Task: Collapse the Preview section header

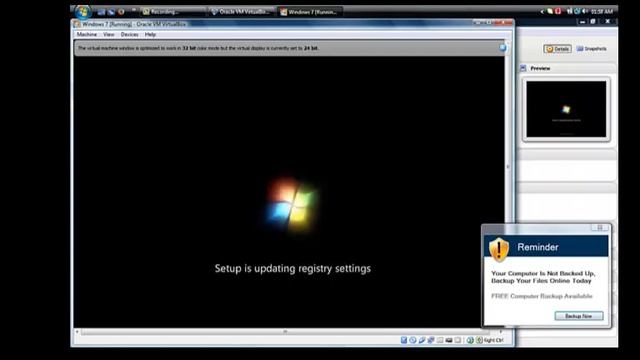Action: [x=567, y=68]
